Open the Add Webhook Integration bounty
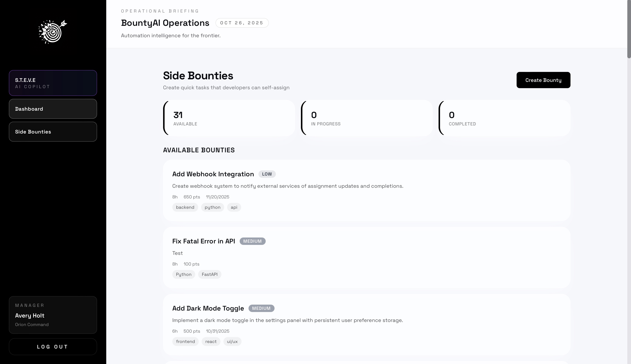631x364 pixels. click(x=213, y=174)
